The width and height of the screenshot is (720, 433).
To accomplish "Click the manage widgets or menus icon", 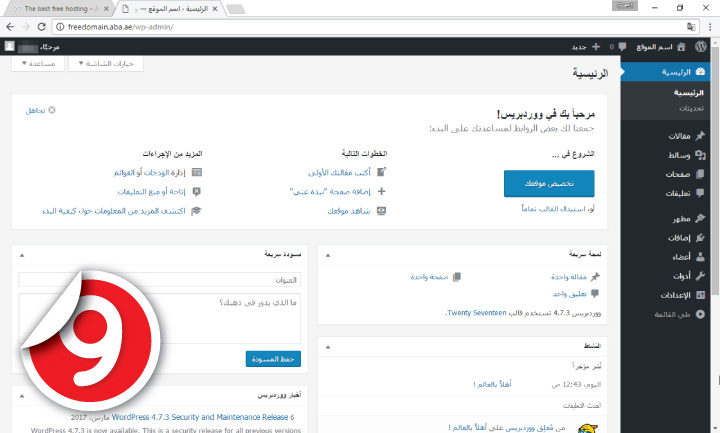I will coord(197,172).
